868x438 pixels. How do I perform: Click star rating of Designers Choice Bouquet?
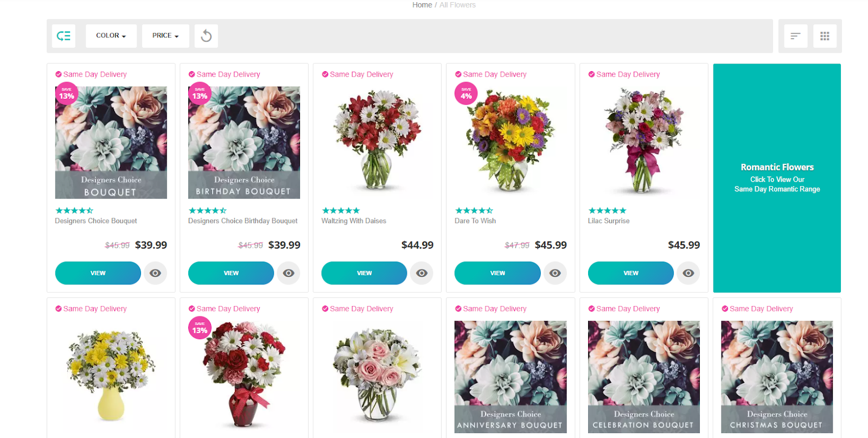pos(74,211)
